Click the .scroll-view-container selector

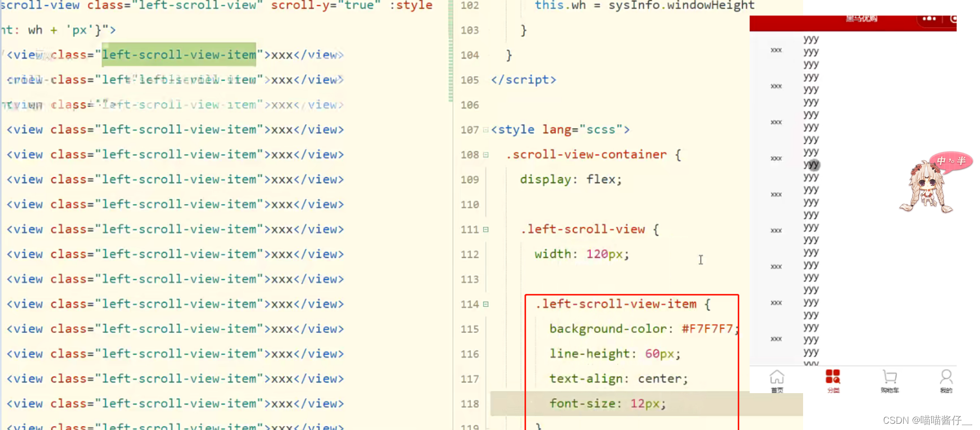586,155
